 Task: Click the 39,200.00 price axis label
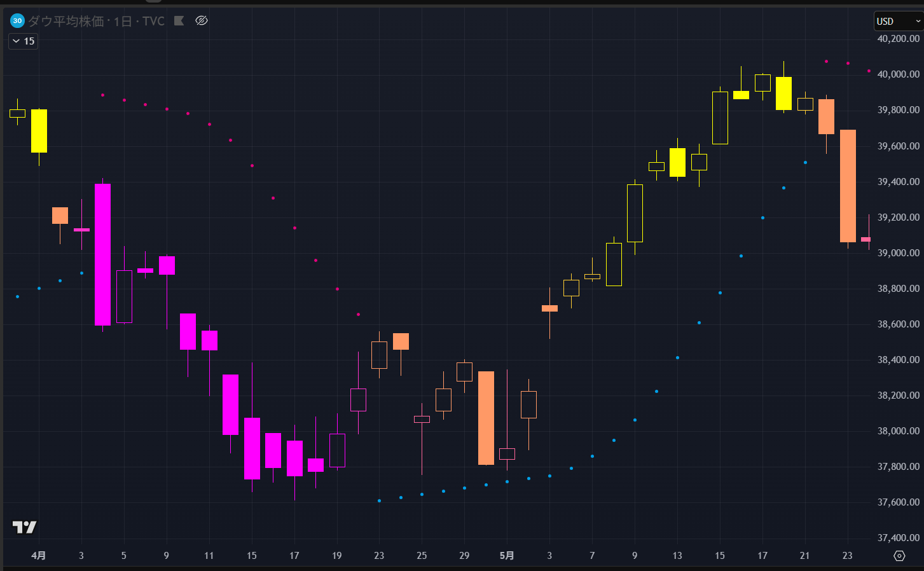point(899,217)
